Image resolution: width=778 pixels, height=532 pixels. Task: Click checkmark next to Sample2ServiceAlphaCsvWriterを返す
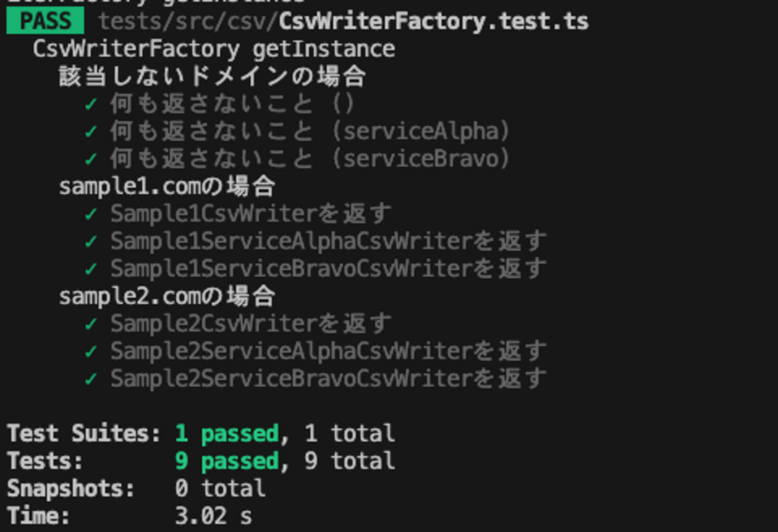point(91,351)
